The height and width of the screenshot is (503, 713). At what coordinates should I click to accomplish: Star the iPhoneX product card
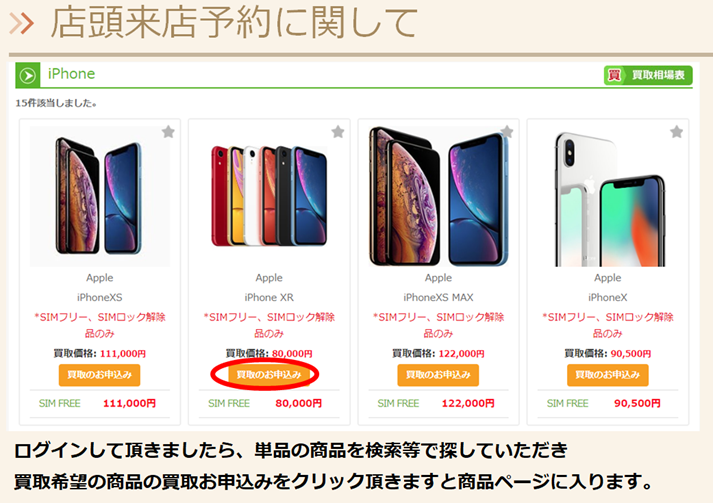point(677,132)
